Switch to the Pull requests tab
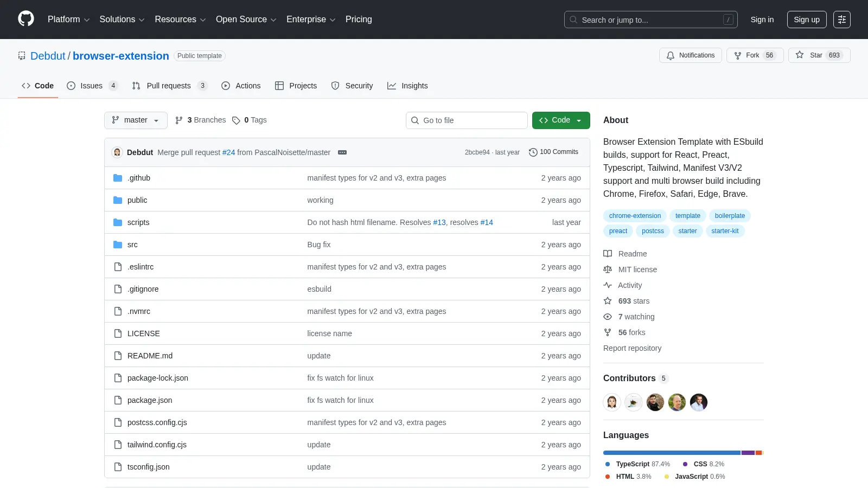 170,86
